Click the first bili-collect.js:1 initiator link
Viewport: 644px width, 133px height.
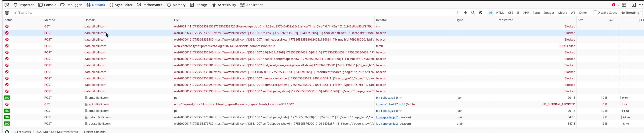coord(385,98)
